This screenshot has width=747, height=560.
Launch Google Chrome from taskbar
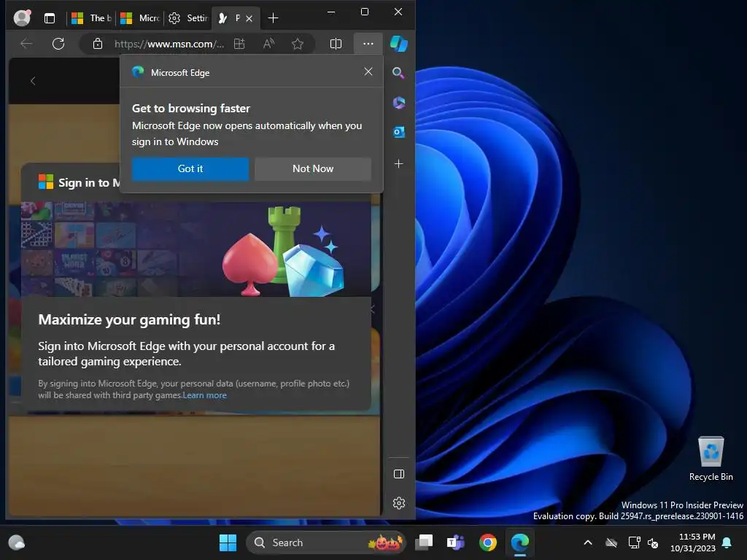pyautogui.click(x=487, y=542)
